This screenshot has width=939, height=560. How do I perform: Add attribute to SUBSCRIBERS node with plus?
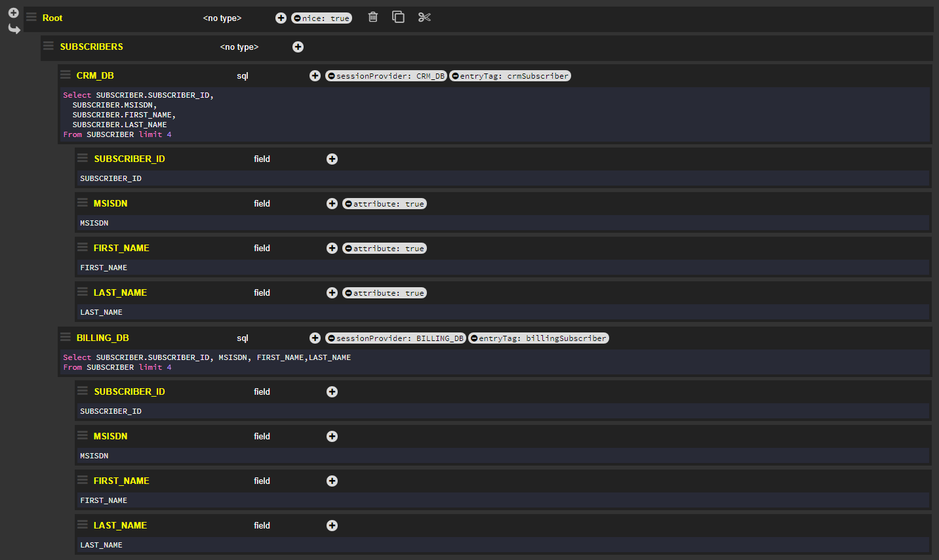298,47
